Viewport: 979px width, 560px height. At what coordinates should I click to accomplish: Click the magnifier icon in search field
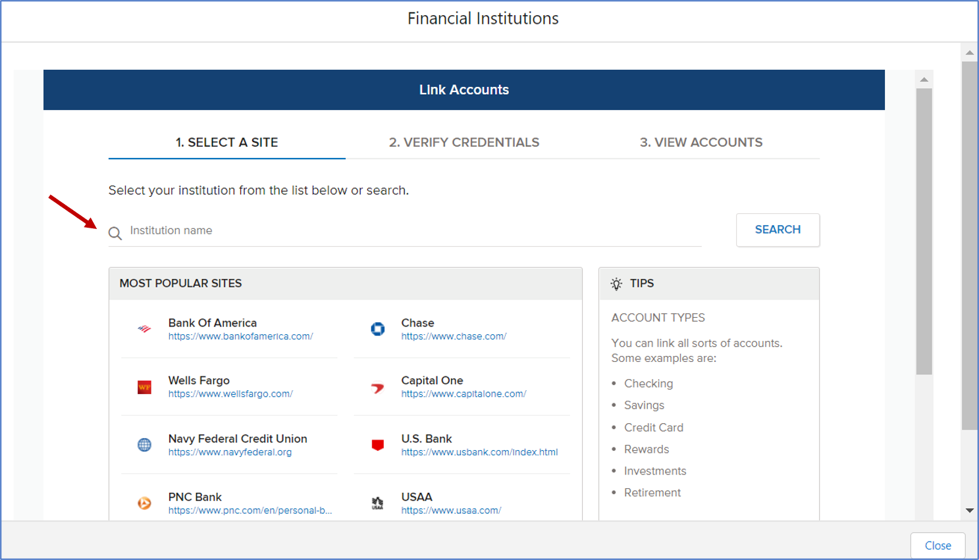tap(115, 233)
